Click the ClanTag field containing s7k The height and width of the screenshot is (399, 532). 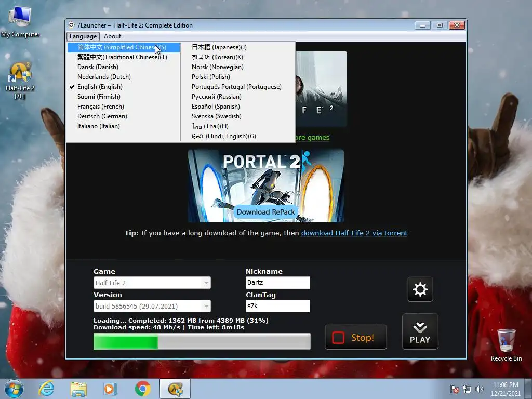[277, 305]
